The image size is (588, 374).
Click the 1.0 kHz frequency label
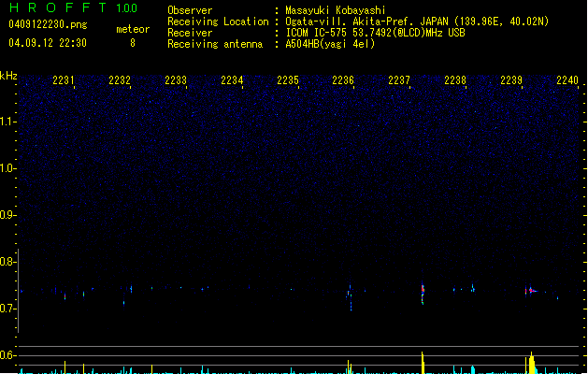coord(7,168)
